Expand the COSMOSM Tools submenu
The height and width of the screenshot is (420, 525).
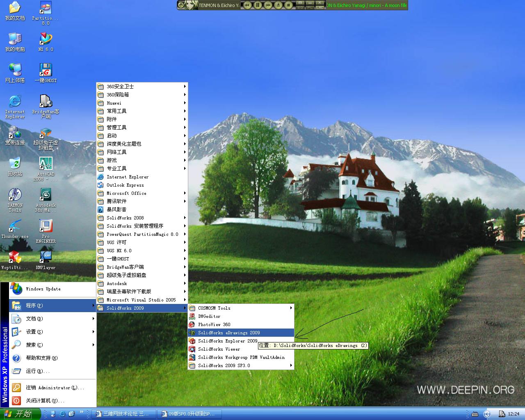tap(241, 308)
